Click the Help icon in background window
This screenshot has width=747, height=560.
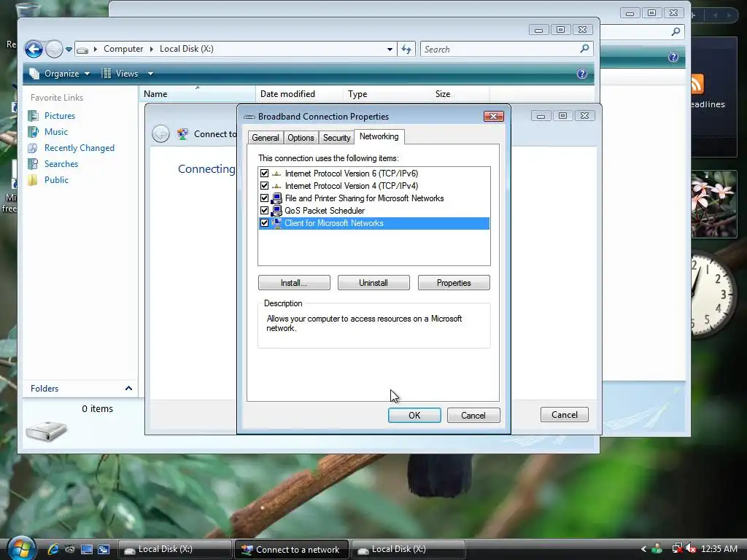pos(673,57)
